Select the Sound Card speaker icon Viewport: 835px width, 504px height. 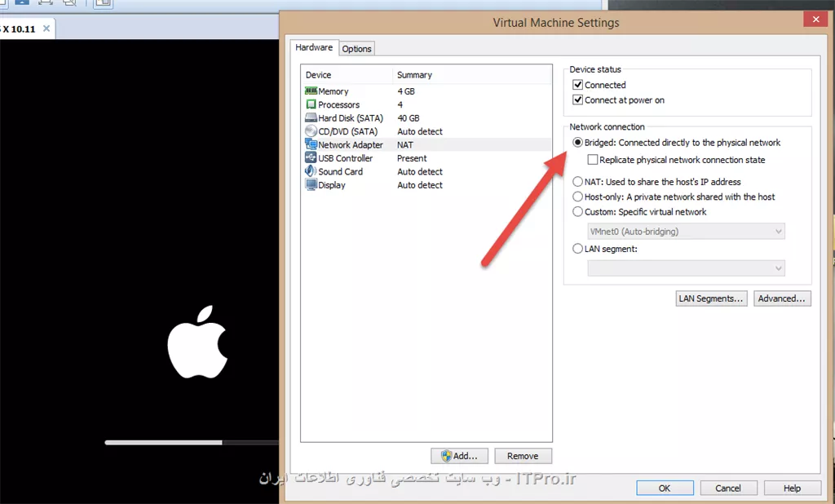311,171
